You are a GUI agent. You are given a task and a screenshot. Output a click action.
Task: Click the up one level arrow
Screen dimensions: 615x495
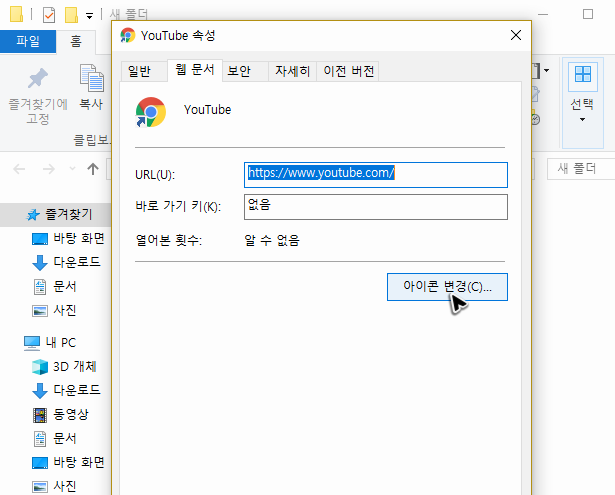point(93,169)
